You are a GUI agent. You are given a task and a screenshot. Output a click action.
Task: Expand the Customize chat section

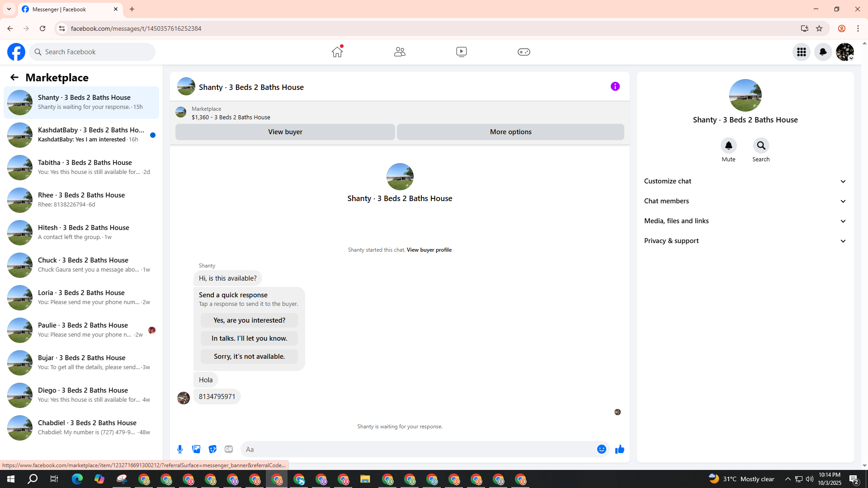tap(745, 181)
